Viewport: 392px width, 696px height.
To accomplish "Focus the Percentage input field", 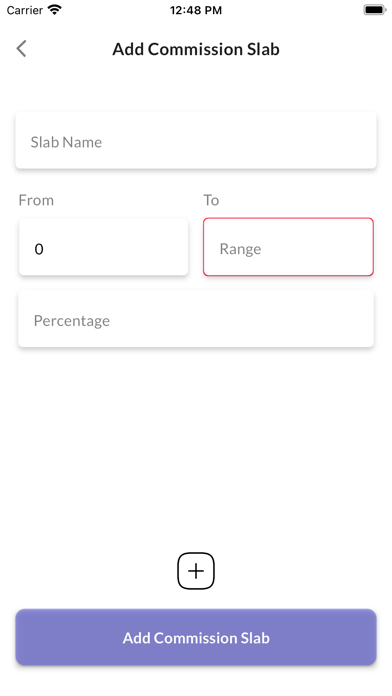I will (x=196, y=319).
